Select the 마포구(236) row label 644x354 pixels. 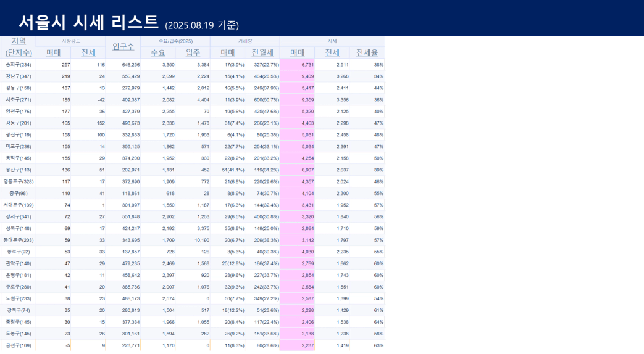pyautogui.click(x=18, y=146)
